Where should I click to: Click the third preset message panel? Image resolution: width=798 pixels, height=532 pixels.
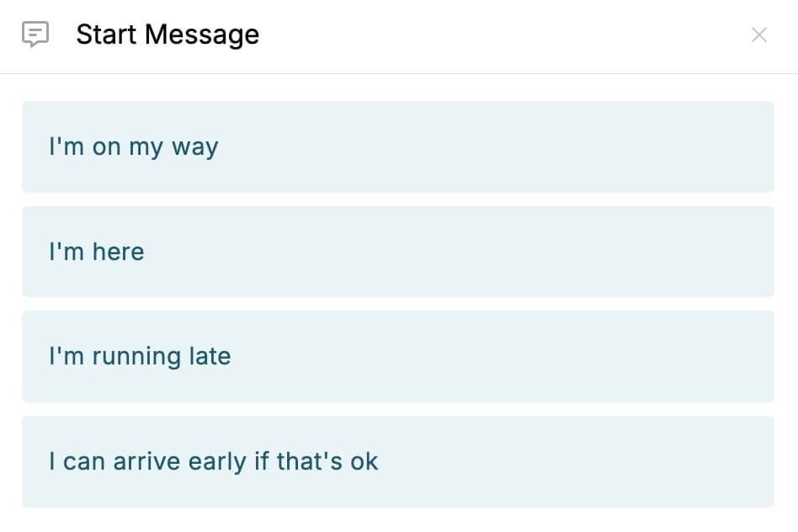tap(397, 356)
